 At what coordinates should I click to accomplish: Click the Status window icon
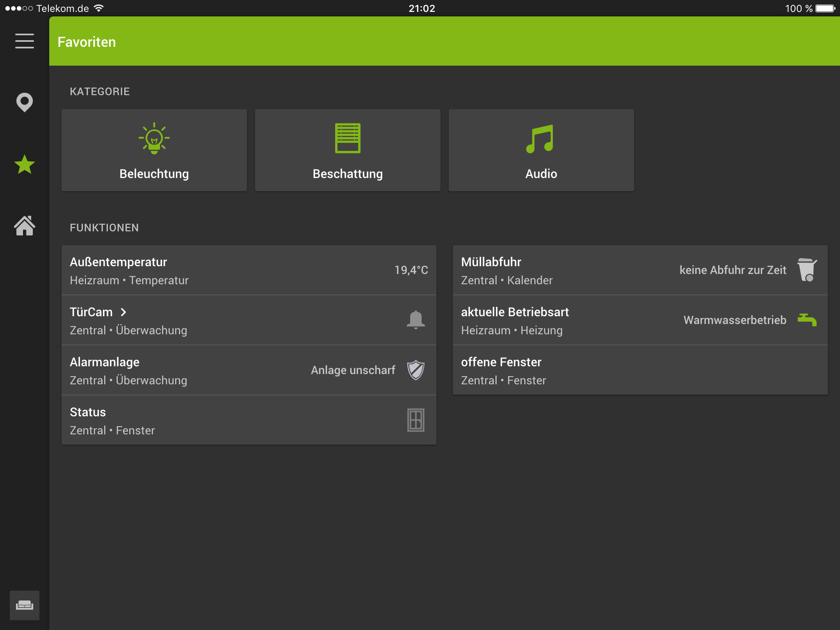point(415,420)
